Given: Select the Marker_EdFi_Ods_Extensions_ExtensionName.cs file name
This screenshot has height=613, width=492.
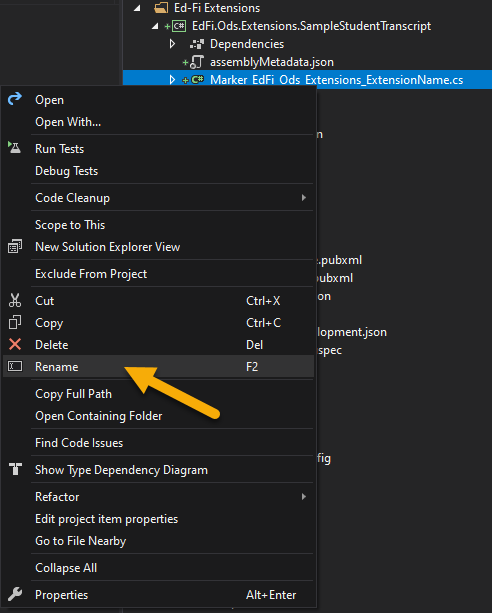Looking at the screenshot, I should point(336,80).
